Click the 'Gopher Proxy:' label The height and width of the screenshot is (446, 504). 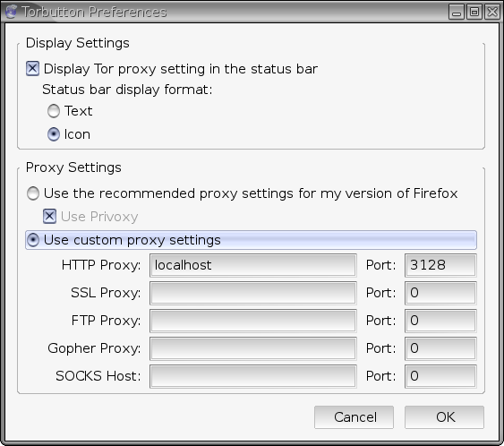94,348
